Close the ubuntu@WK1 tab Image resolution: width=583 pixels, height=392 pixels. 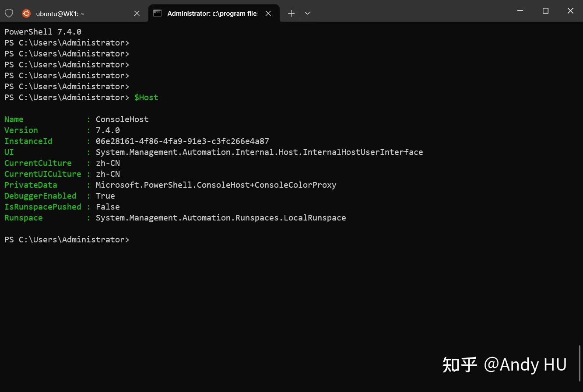pyautogui.click(x=137, y=14)
